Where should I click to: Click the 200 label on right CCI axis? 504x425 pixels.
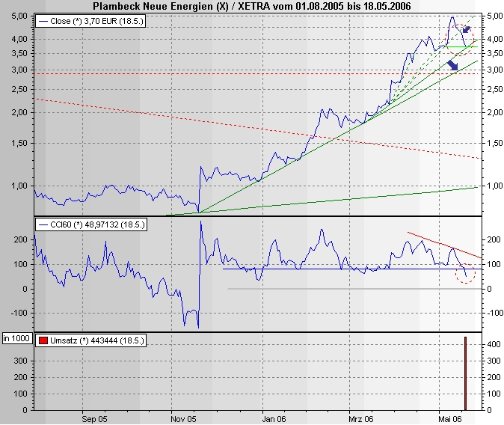tap(494, 239)
